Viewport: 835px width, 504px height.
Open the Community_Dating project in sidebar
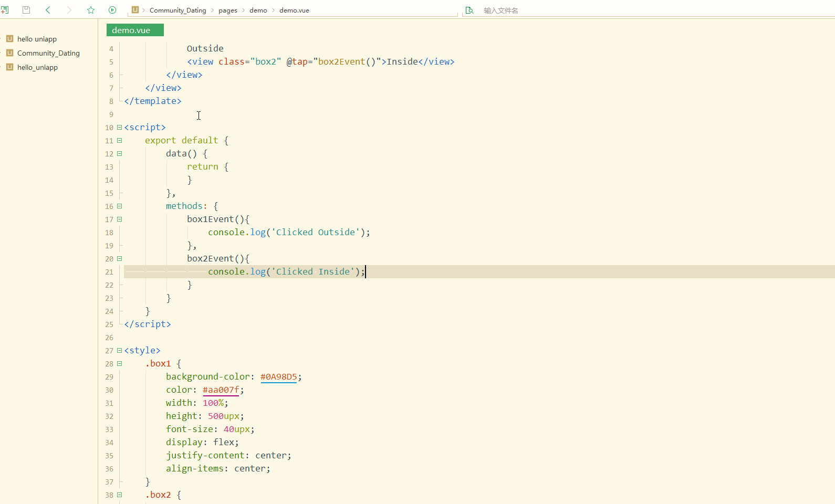[x=48, y=53]
